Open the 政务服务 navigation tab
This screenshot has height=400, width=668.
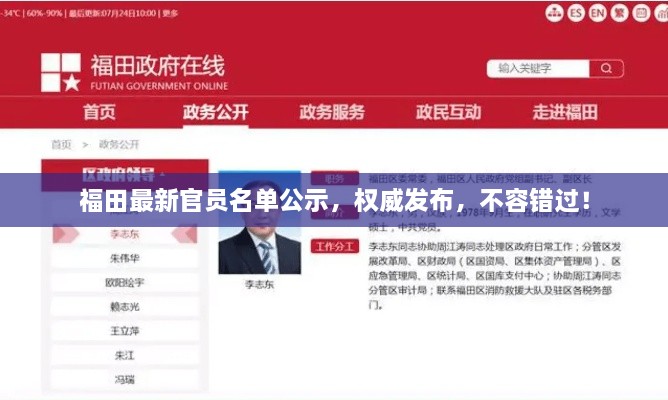pos(332,112)
